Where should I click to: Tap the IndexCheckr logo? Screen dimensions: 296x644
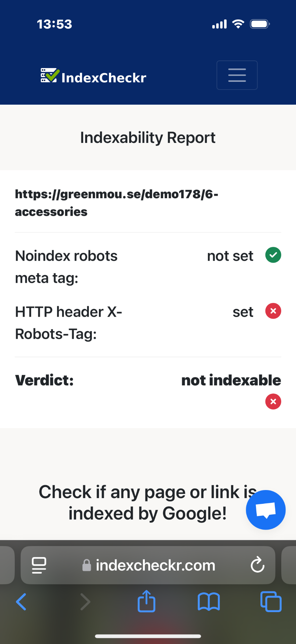(x=94, y=76)
